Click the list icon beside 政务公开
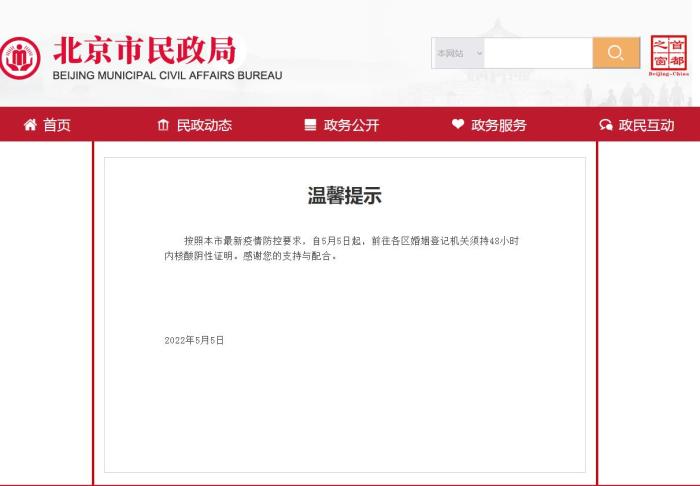The height and width of the screenshot is (486, 700). tap(310, 125)
